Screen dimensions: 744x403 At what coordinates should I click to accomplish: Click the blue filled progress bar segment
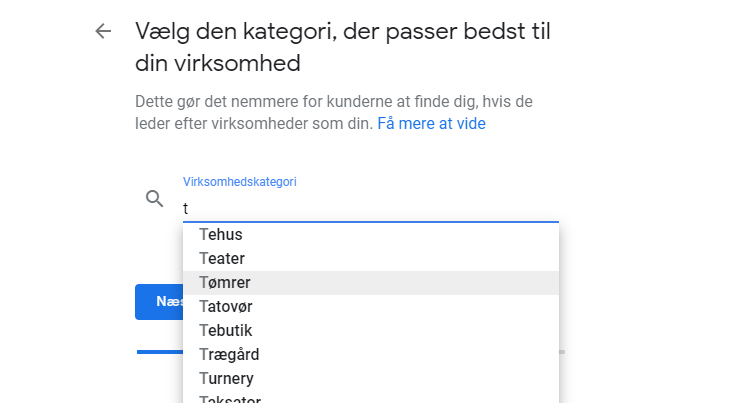coord(160,352)
